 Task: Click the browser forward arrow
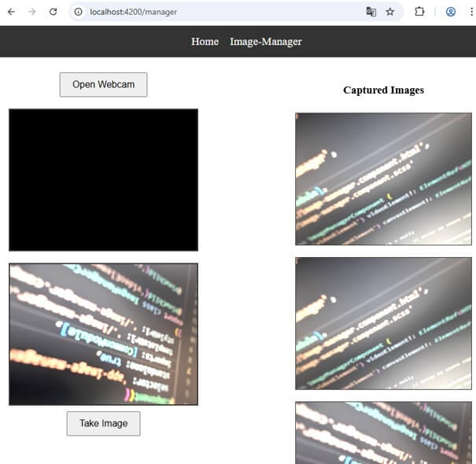click(x=32, y=12)
